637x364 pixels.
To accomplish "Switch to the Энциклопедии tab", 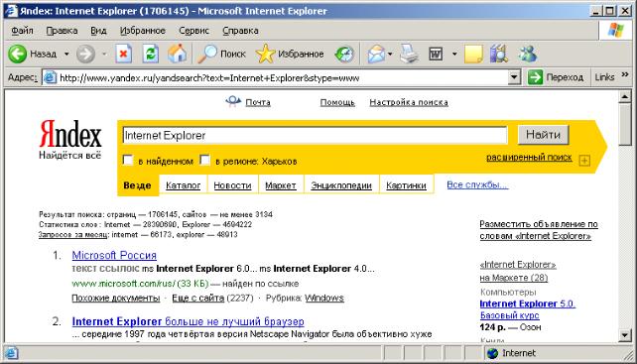I will [341, 185].
